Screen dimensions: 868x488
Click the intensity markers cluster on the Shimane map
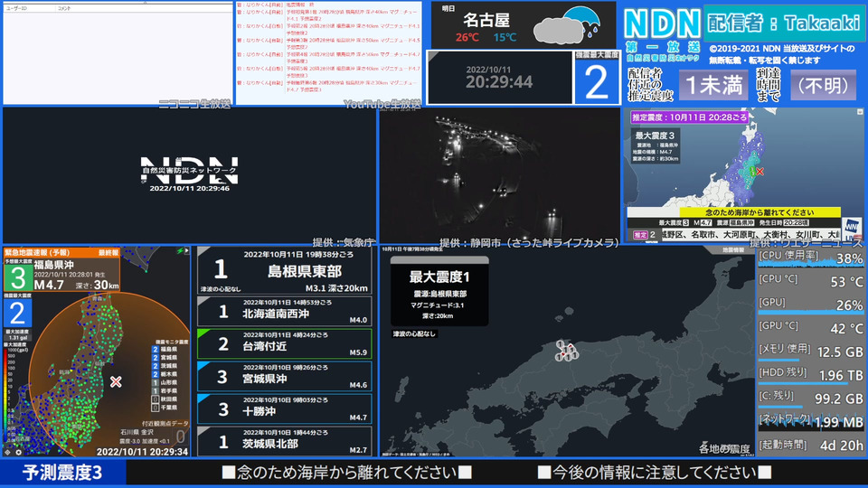pyautogui.click(x=566, y=351)
